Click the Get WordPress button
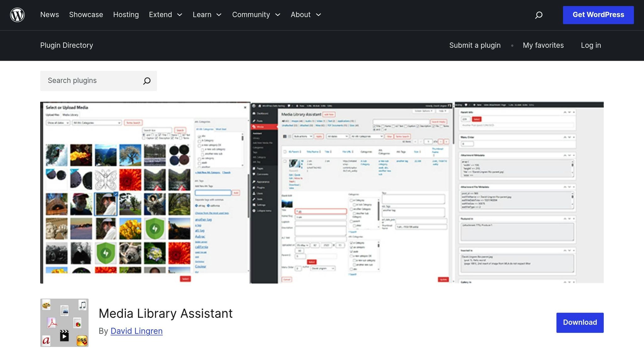 click(x=598, y=15)
